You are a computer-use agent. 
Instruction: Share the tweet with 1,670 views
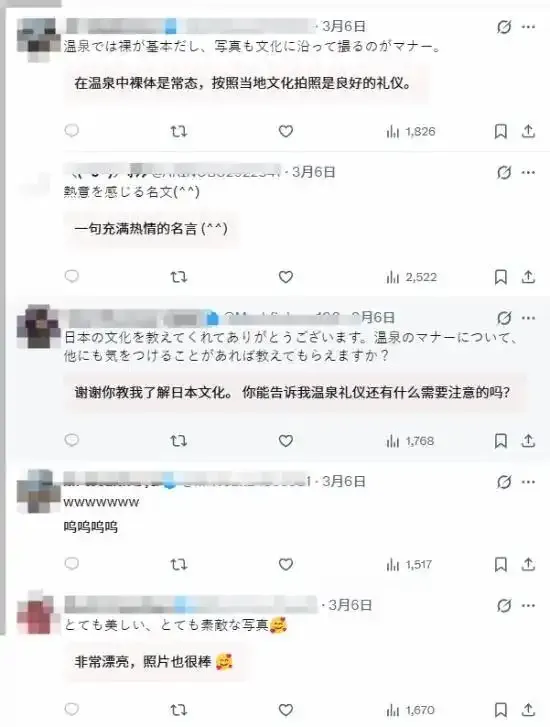click(528, 709)
